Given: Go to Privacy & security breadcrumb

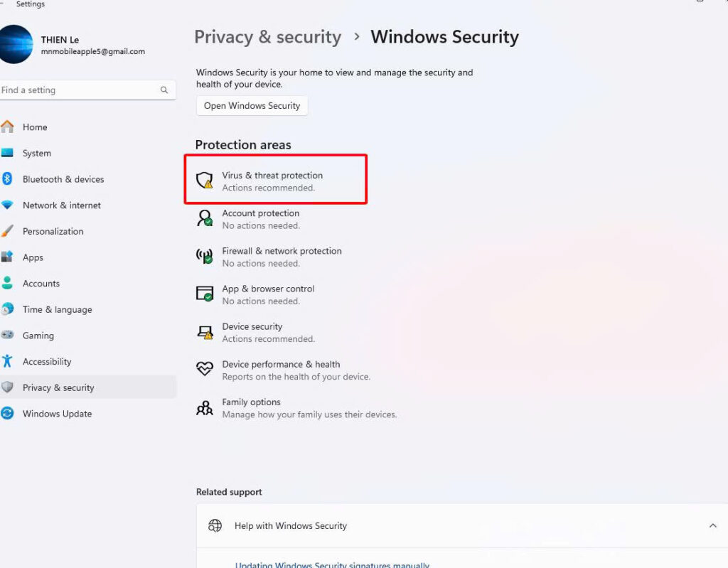Looking at the screenshot, I should [x=267, y=37].
